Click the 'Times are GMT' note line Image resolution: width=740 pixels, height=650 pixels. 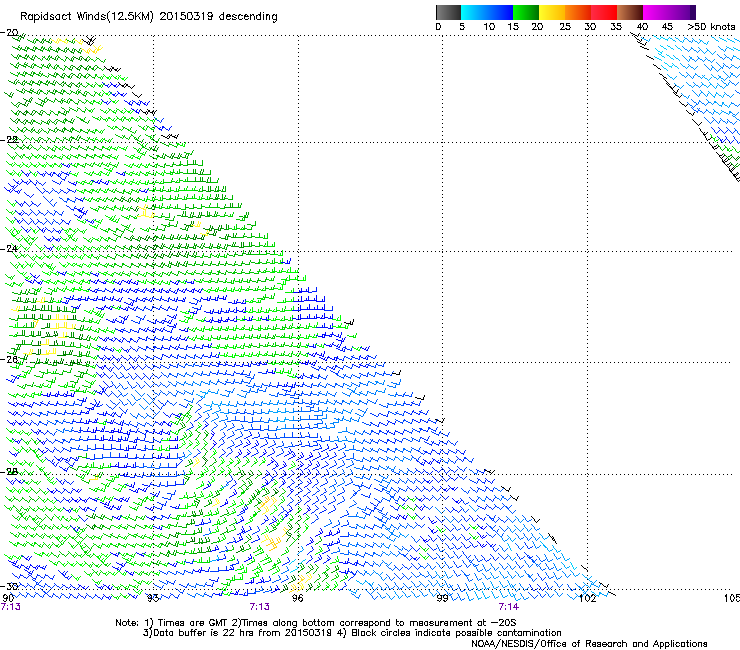tap(316, 623)
